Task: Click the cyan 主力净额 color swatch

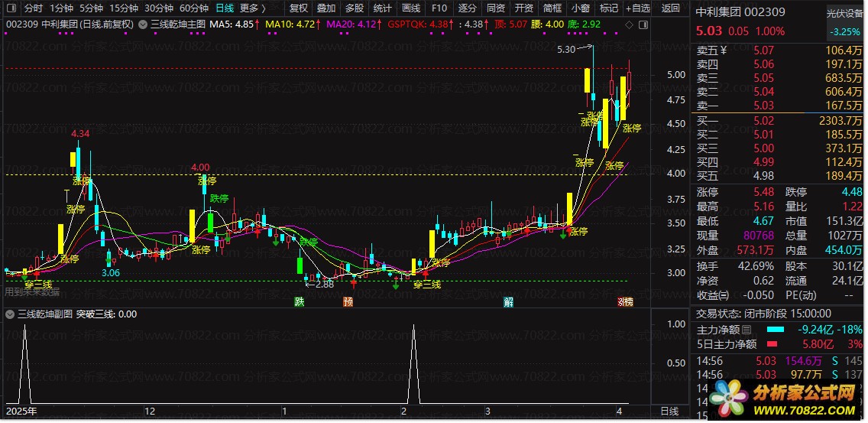Action: [x=776, y=330]
